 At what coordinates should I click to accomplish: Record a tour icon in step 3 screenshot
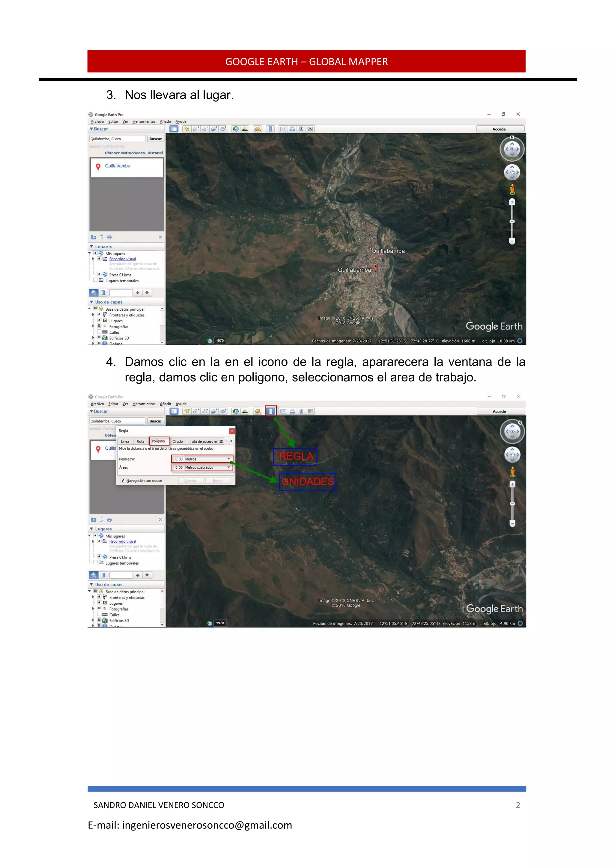(x=223, y=129)
